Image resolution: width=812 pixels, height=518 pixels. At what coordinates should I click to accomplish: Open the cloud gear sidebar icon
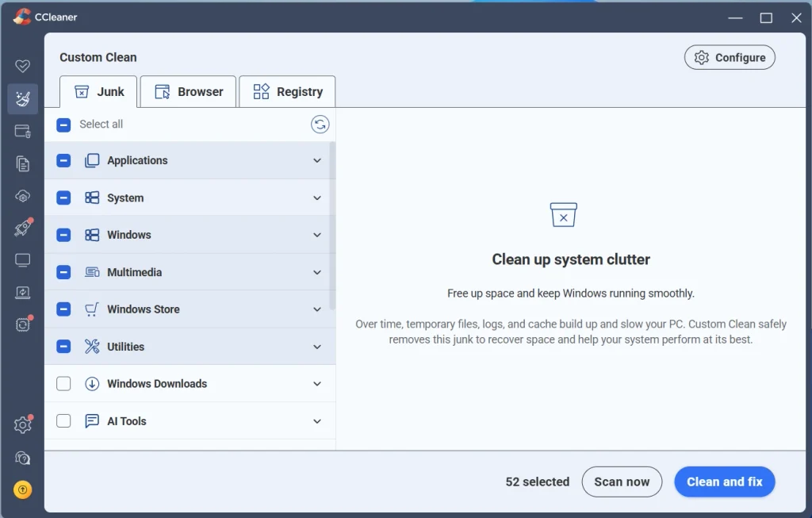(x=22, y=196)
